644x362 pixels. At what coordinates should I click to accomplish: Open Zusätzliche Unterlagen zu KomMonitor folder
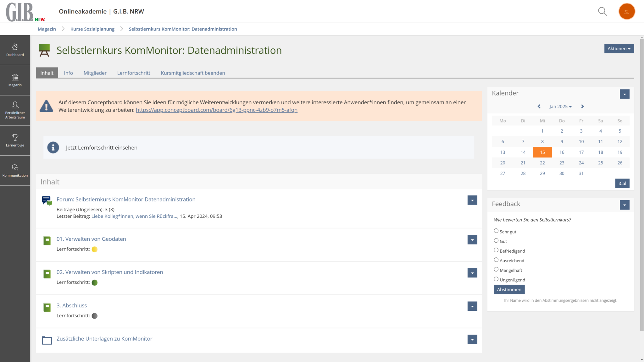[x=104, y=339]
